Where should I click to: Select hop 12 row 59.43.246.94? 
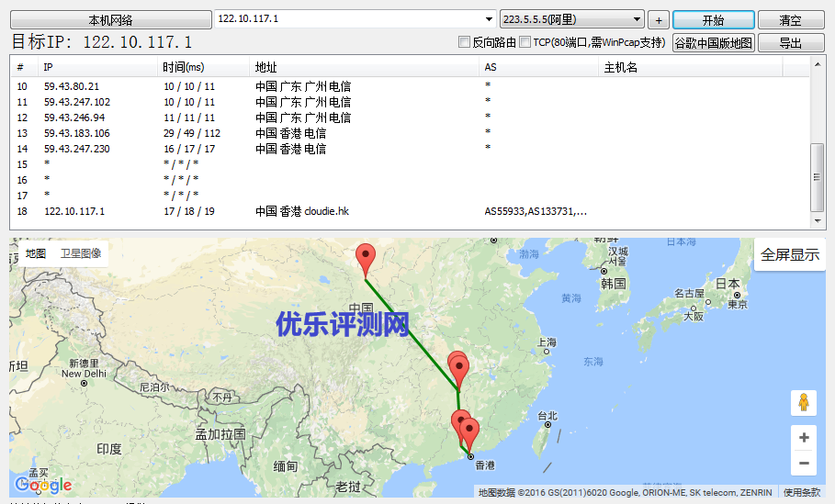410,118
